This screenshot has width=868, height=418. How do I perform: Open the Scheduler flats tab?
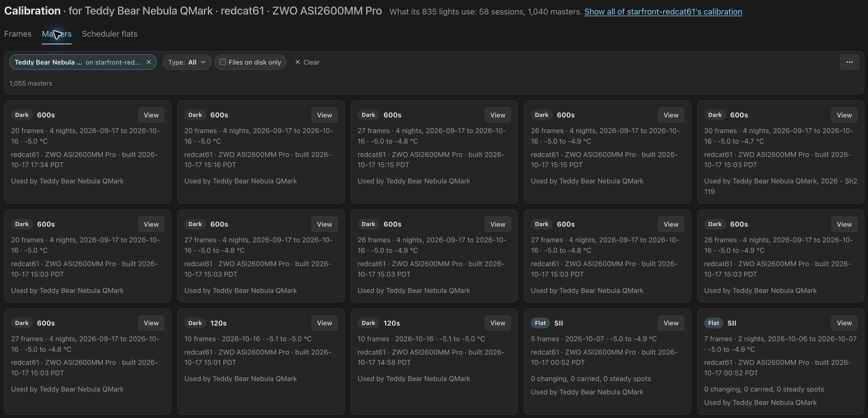point(109,34)
